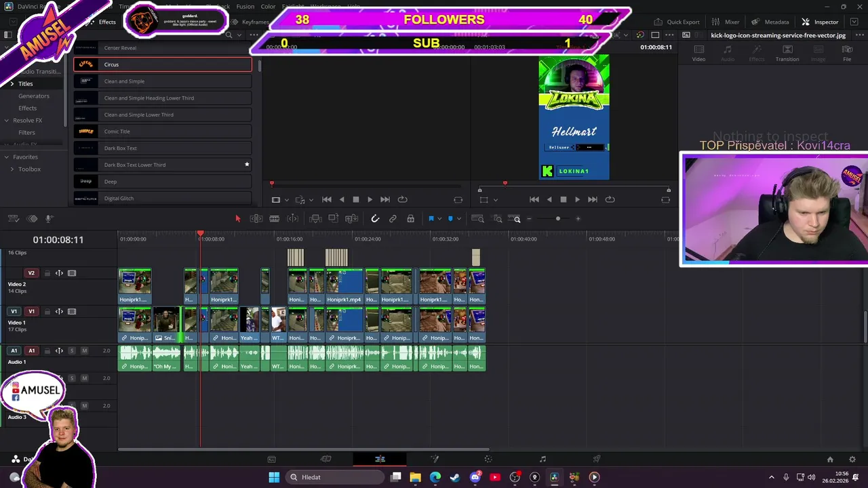The height and width of the screenshot is (488, 868).
Task: Select Comic Title preset
Action: tap(163, 131)
